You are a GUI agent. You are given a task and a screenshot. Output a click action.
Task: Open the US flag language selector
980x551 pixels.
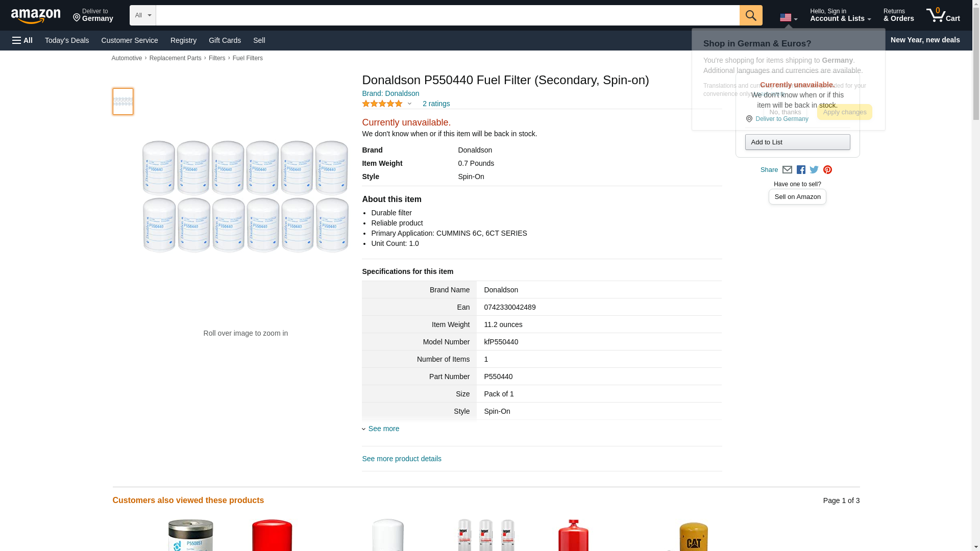(x=788, y=18)
